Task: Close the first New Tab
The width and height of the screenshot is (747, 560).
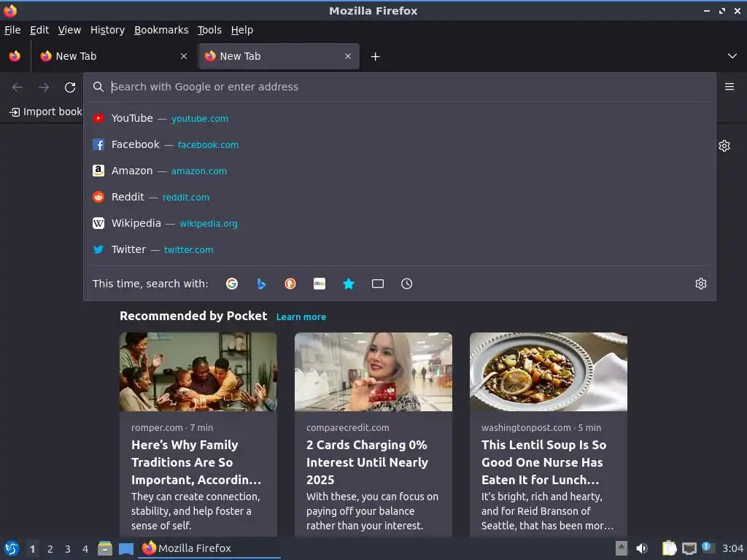Action: (183, 56)
